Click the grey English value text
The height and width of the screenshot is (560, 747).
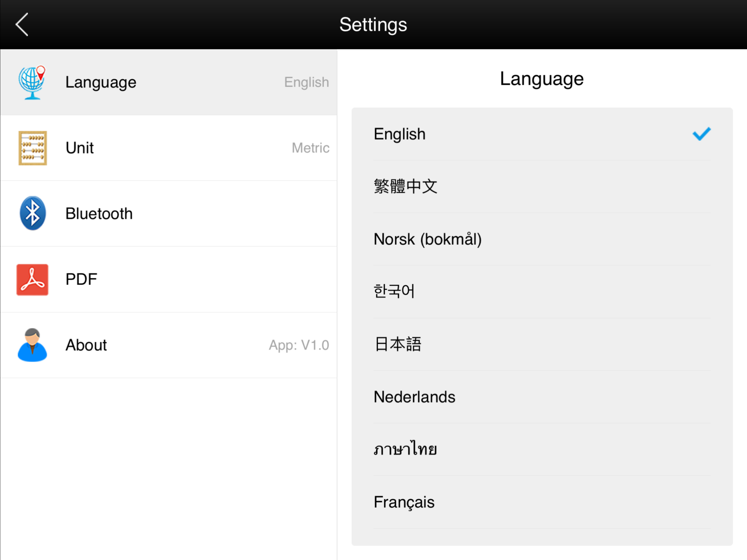tap(306, 83)
